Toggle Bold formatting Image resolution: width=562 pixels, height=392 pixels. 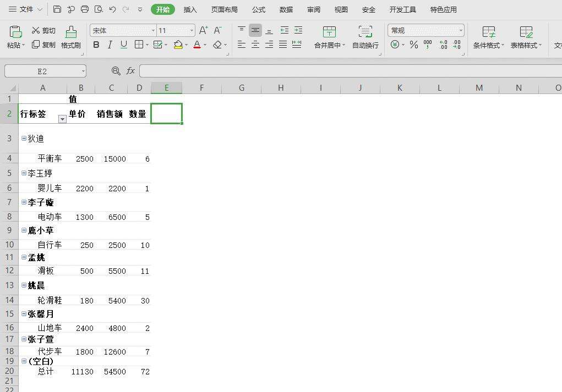point(96,45)
